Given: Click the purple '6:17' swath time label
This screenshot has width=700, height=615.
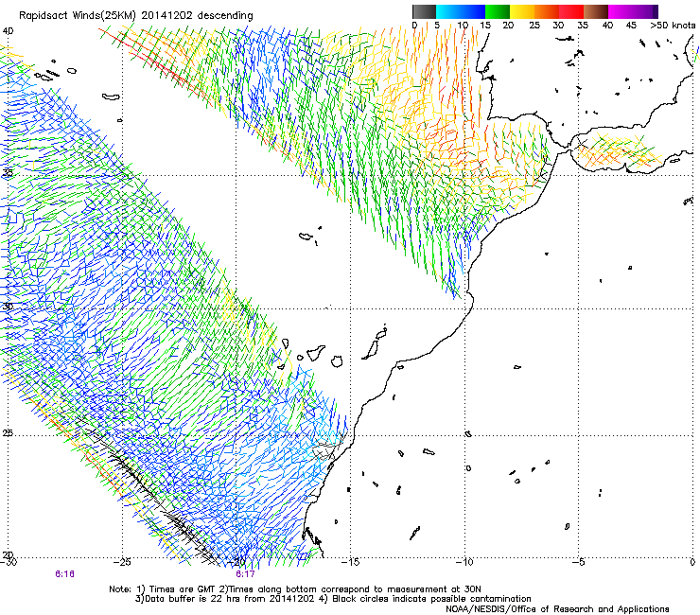Looking at the screenshot, I should [x=245, y=574].
